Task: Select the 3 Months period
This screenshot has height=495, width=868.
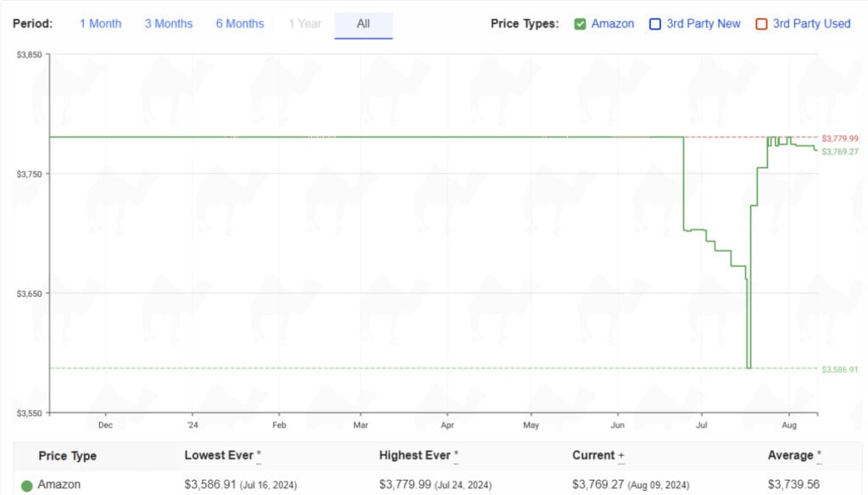Action: [x=169, y=24]
